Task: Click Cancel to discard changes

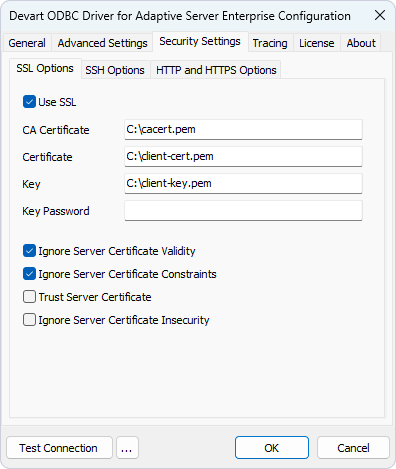Action: 353,448
